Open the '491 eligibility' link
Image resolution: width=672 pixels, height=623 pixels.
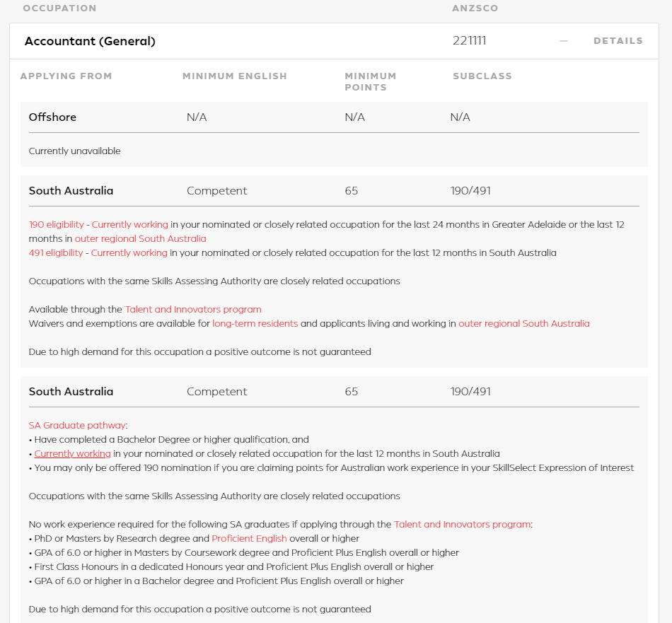click(x=56, y=252)
